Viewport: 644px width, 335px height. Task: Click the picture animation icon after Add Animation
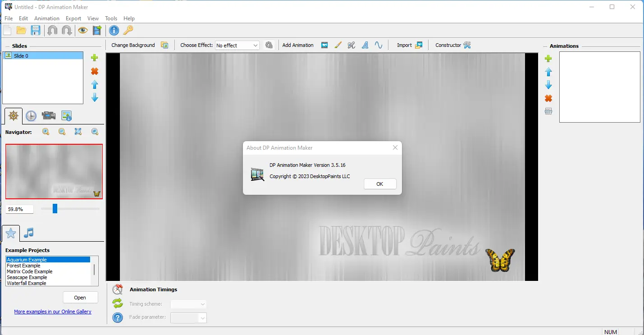point(324,45)
